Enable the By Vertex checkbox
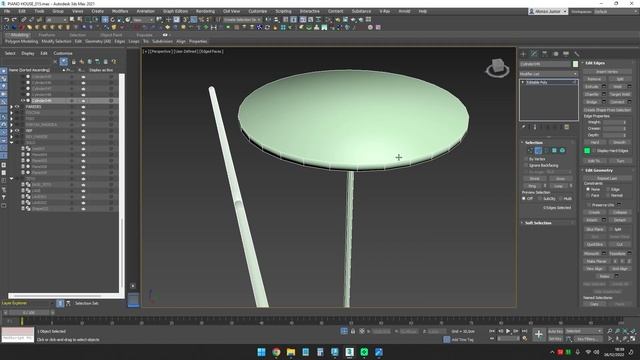This screenshot has width=640, height=360. [x=526, y=159]
